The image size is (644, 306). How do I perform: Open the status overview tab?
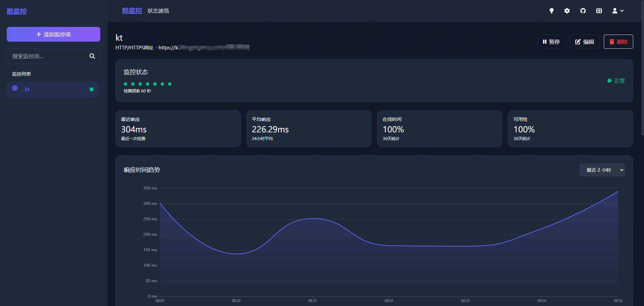pos(158,11)
